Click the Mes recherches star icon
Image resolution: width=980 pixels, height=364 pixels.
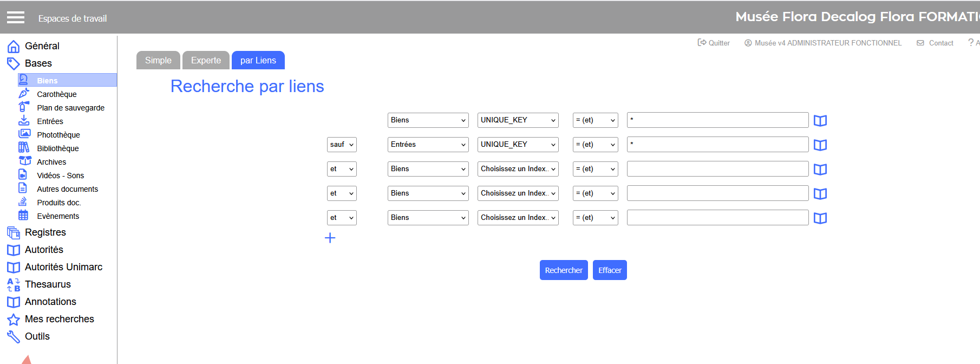point(14,320)
